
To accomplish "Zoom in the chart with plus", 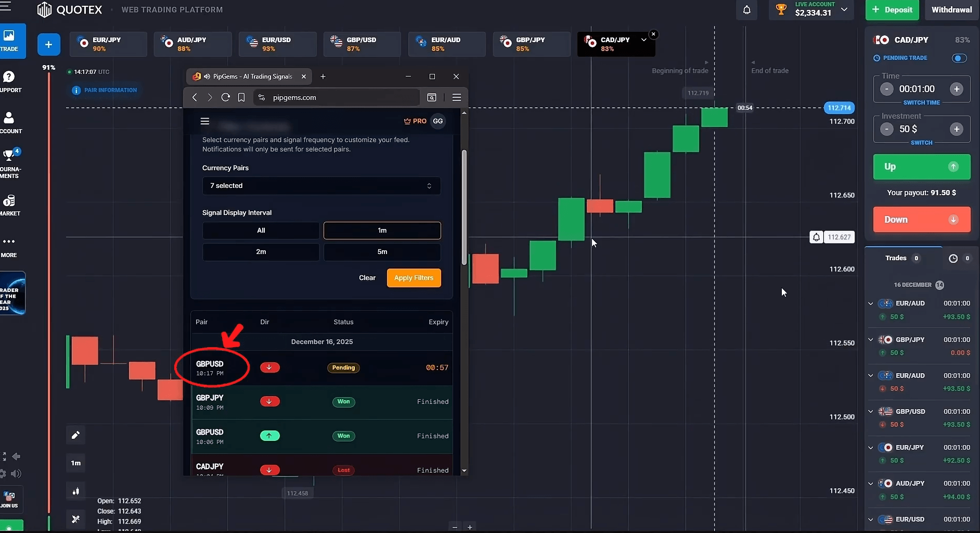I will (x=470, y=527).
